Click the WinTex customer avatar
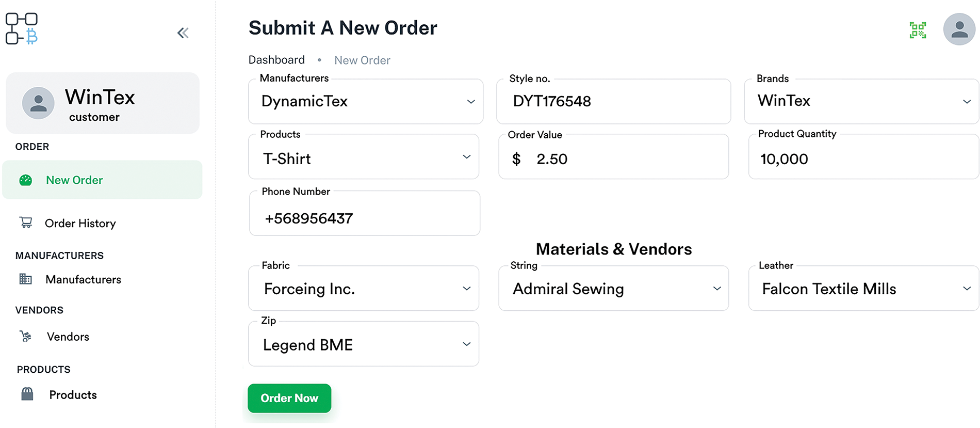 (38, 103)
